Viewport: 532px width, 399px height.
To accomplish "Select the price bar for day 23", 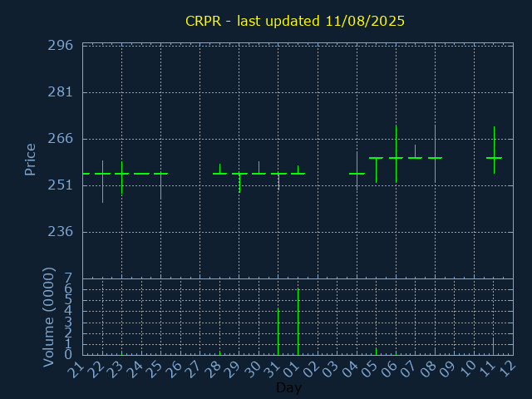I will pyautogui.click(x=122, y=177).
